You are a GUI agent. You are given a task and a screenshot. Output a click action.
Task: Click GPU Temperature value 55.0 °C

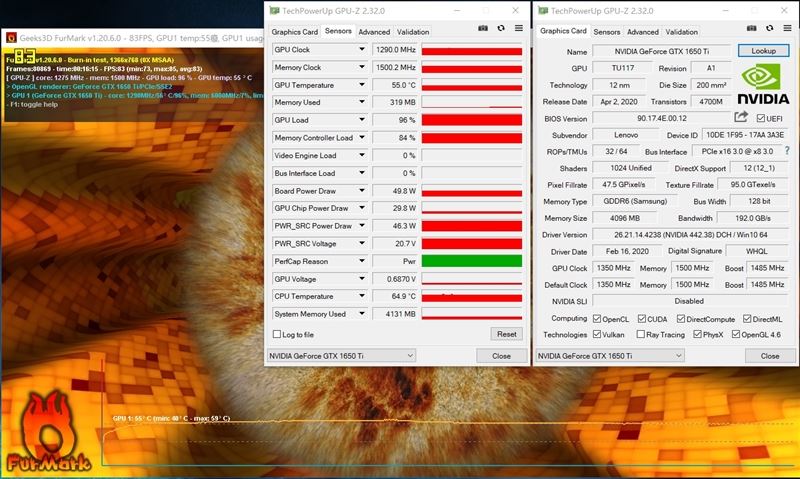(395, 85)
